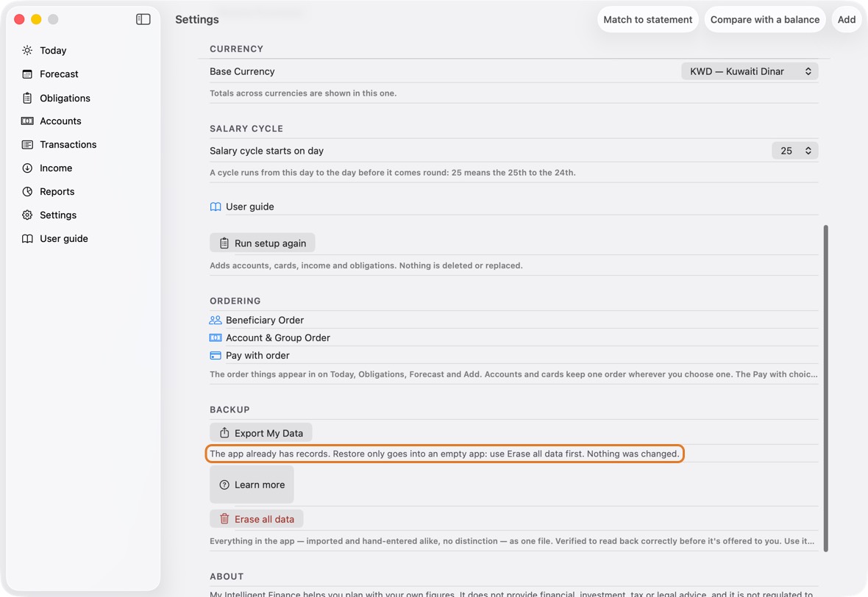Click the book icon beside sidebar User guide
Screen dimensions: 868x597
[27, 238]
